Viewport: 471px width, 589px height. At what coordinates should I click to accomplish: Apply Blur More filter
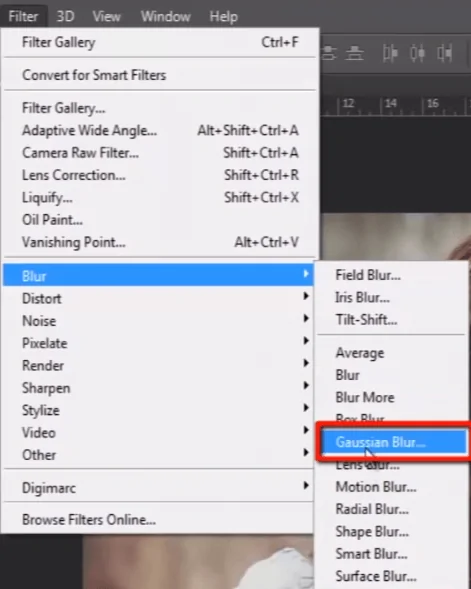[392, 397]
